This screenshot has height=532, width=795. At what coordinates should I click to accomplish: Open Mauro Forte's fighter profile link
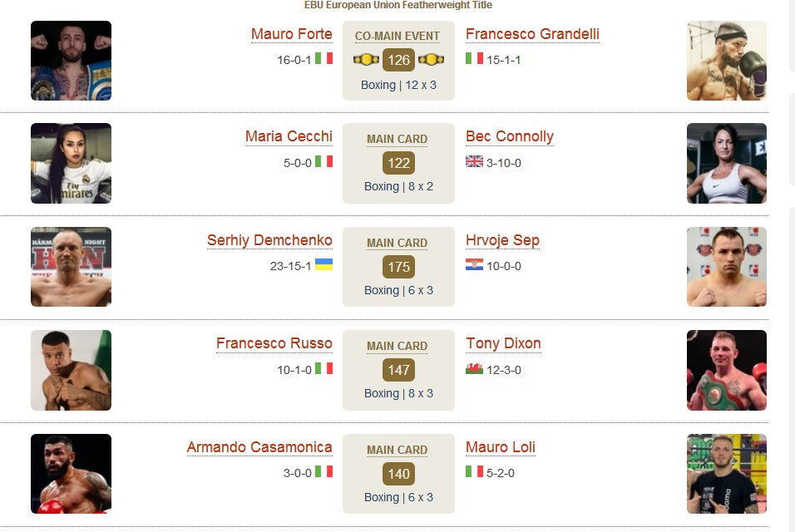pyautogui.click(x=292, y=34)
